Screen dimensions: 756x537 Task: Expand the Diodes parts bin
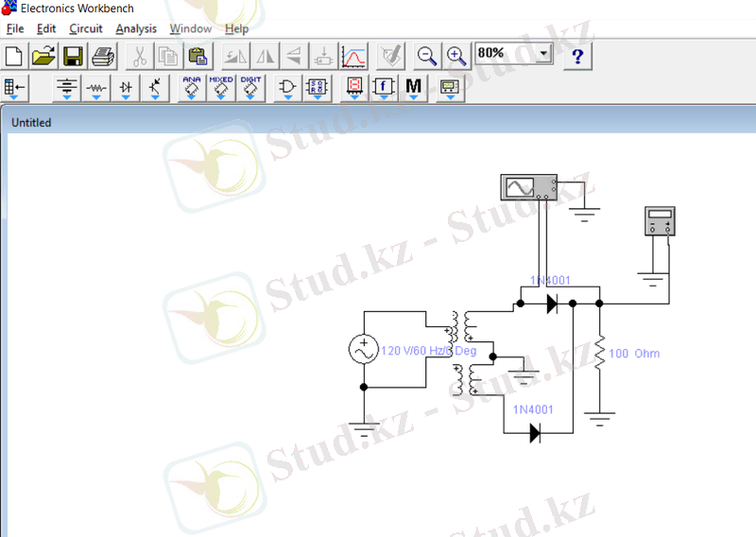(x=126, y=89)
